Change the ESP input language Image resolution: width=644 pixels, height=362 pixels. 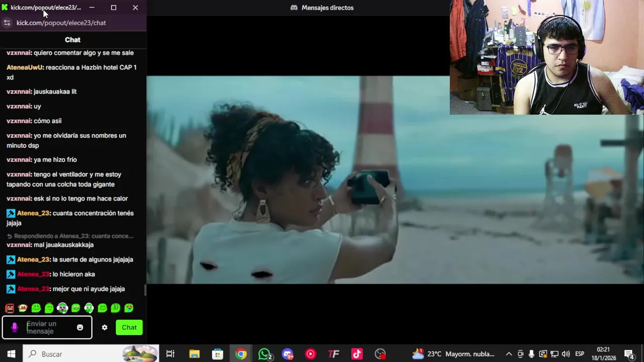click(580, 354)
